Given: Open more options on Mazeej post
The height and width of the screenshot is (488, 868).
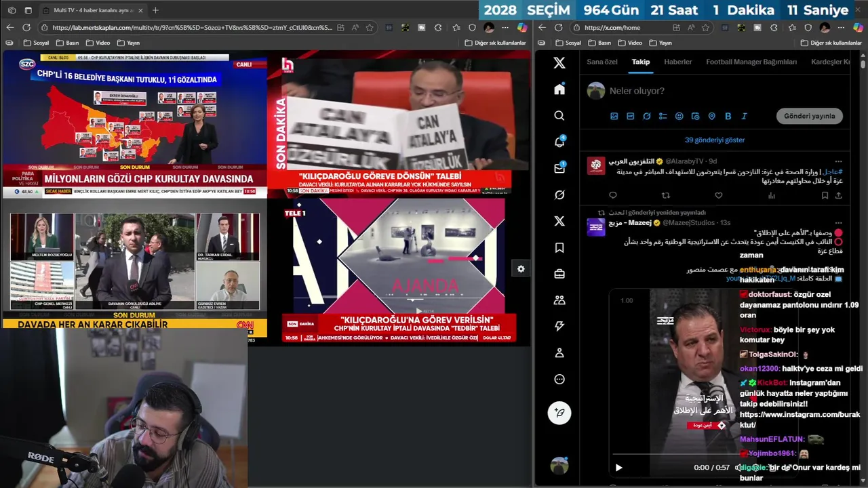Looking at the screenshot, I should [839, 222].
